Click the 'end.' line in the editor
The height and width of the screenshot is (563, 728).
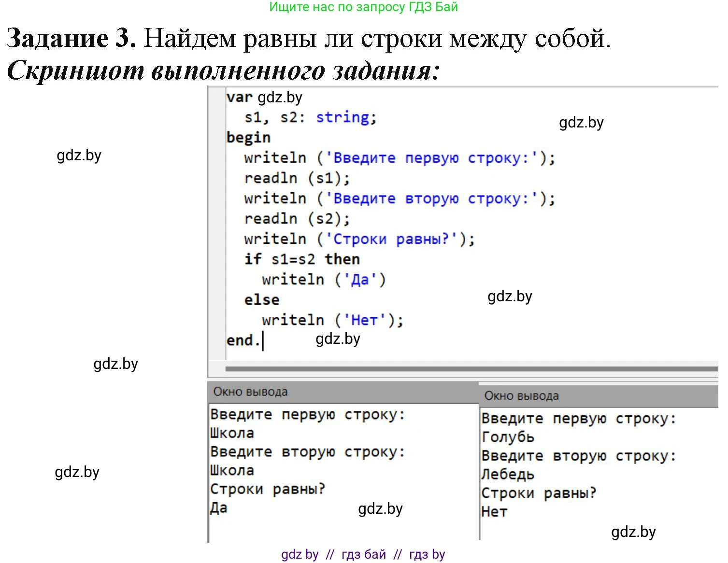(243, 340)
